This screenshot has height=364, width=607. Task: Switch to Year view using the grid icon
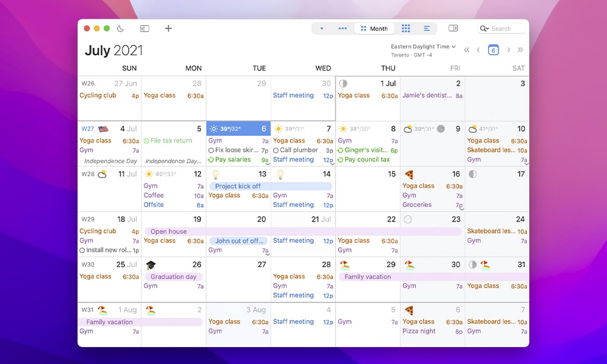point(405,29)
